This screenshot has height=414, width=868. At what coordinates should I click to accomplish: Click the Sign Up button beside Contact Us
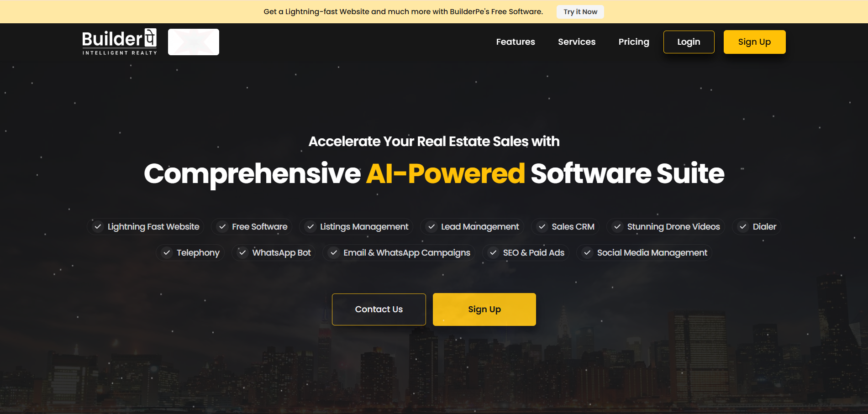pyautogui.click(x=484, y=309)
